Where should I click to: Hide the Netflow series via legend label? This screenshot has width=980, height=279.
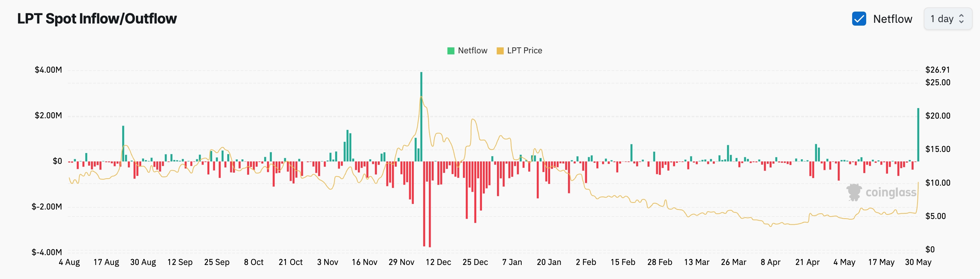click(472, 51)
